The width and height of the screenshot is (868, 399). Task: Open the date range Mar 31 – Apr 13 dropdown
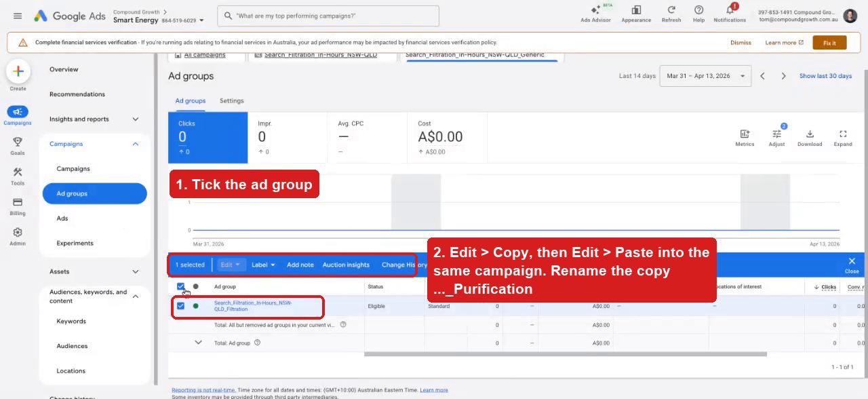point(705,76)
